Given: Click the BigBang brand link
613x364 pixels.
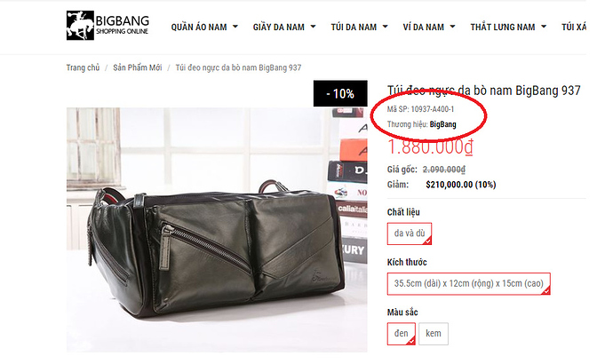Looking at the screenshot, I should point(442,124).
